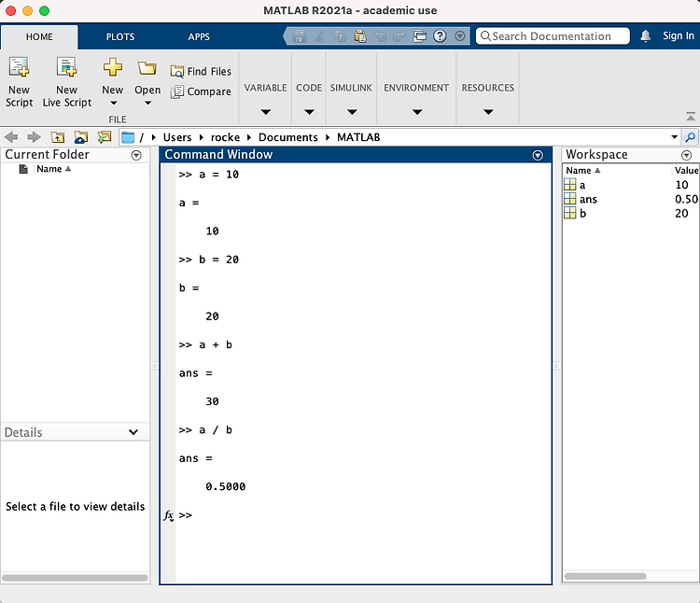Open notifications bell icon
Image resolution: width=700 pixels, height=603 pixels.
click(646, 36)
